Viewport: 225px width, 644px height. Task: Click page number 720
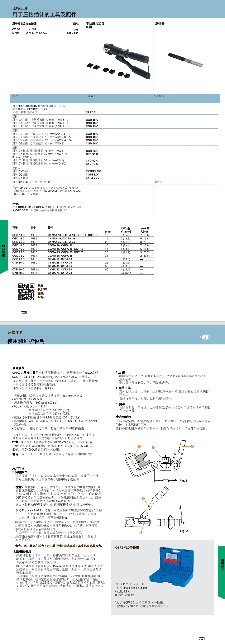pos(24,312)
